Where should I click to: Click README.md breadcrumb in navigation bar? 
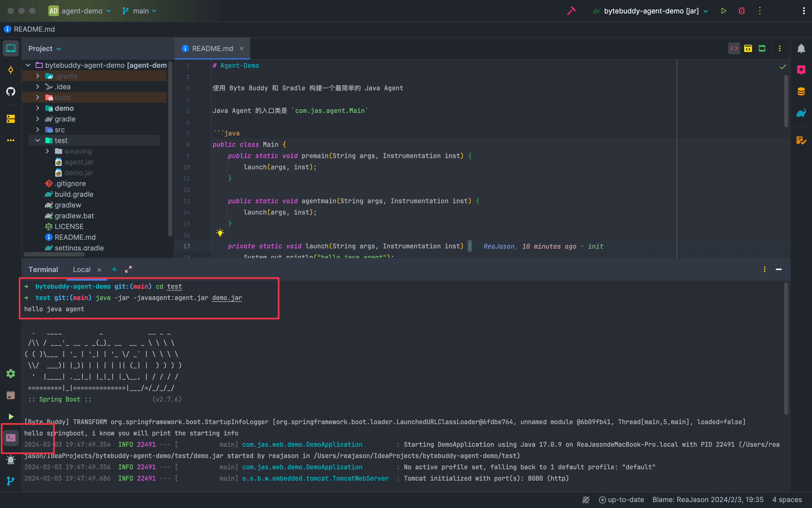click(x=30, y=29)
